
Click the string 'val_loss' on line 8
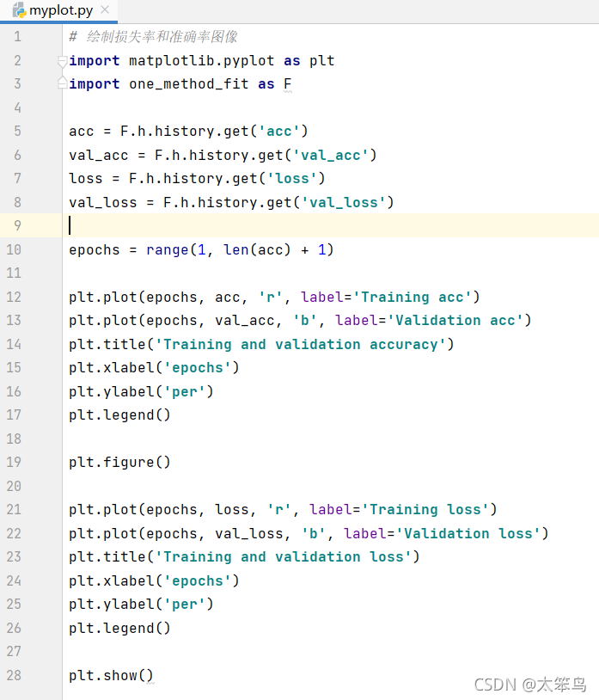(344, 203)
